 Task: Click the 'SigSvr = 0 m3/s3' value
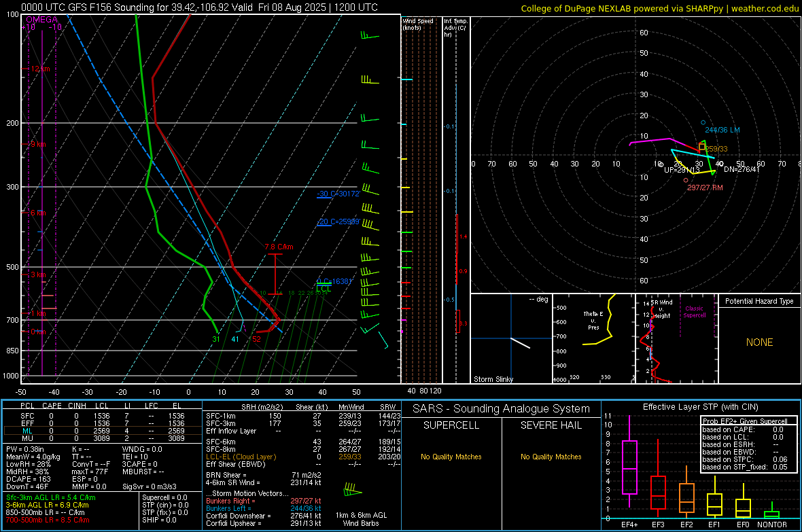[x=150, y=487]
